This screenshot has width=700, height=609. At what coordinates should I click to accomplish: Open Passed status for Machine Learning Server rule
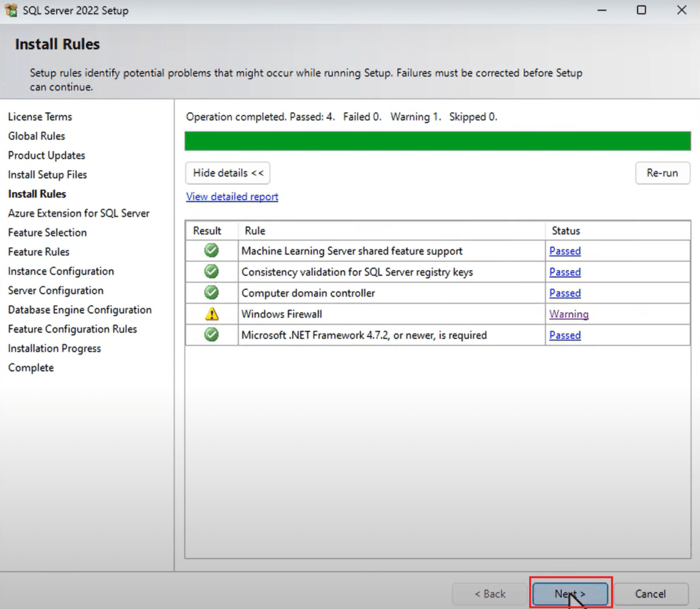[x=565, y=251]
